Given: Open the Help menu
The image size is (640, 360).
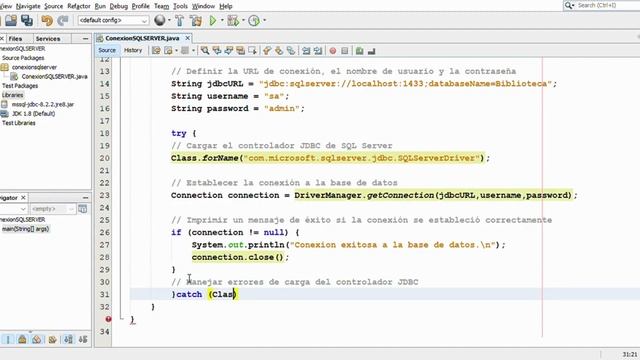Looking at the screenshot, I should (x=226, y=6).
